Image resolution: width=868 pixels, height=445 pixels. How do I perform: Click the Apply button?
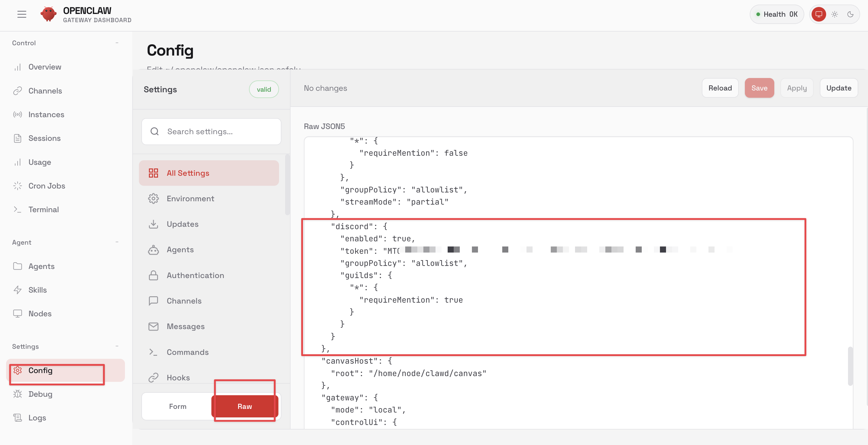point(797,88)
